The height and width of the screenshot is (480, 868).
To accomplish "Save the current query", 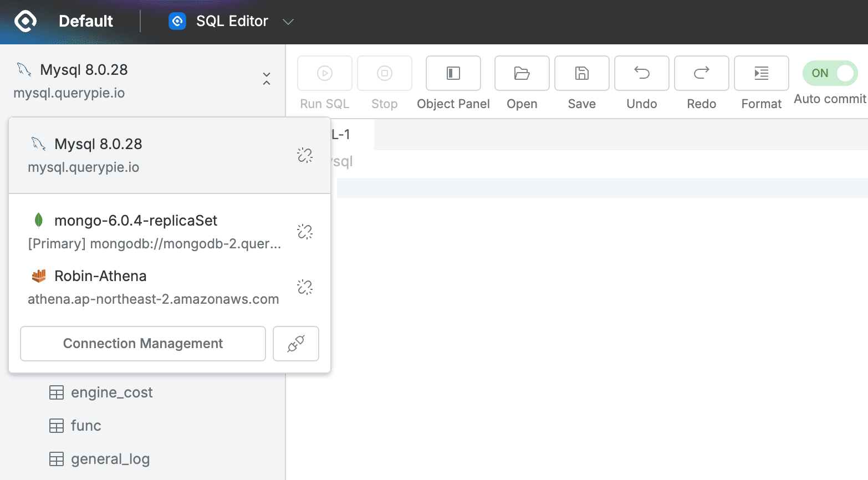I will (581, 73).
